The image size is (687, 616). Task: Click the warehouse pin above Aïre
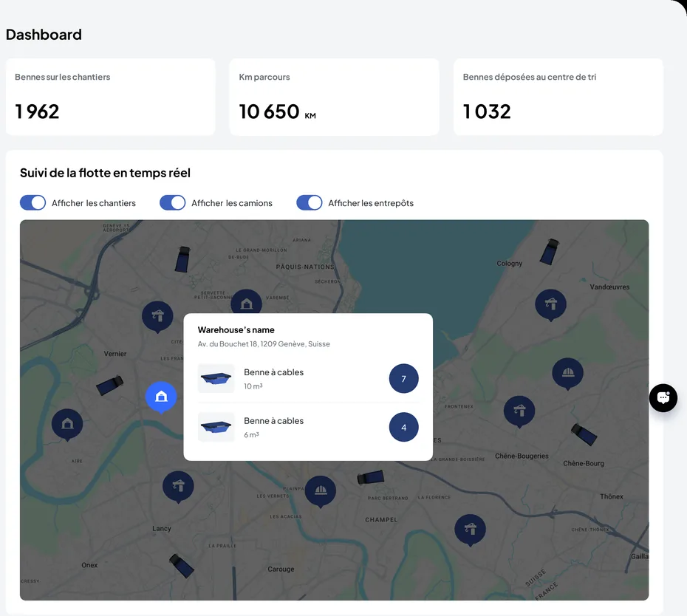(67, 425)
